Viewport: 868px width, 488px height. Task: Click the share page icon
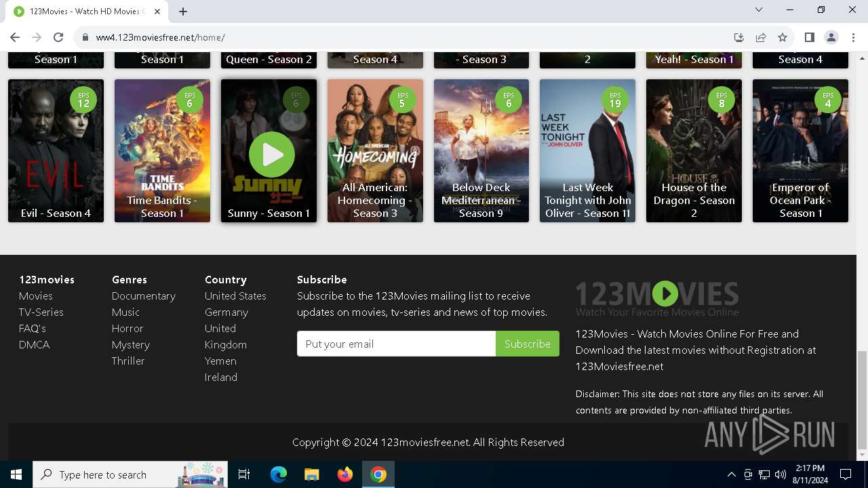point(761,37)
